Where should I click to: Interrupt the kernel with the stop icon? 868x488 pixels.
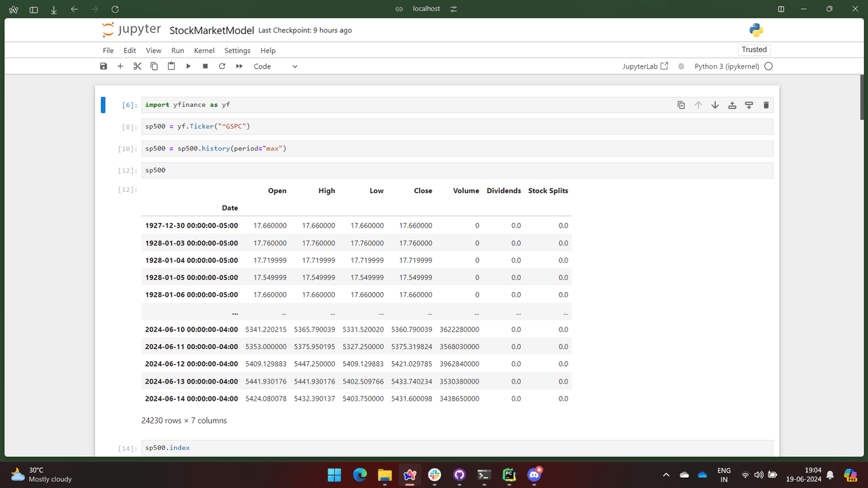205,66
